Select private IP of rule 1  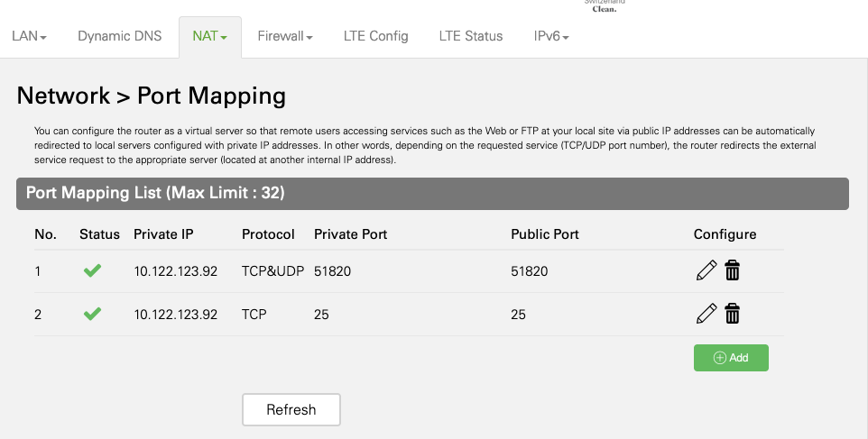tap(176, 270)
